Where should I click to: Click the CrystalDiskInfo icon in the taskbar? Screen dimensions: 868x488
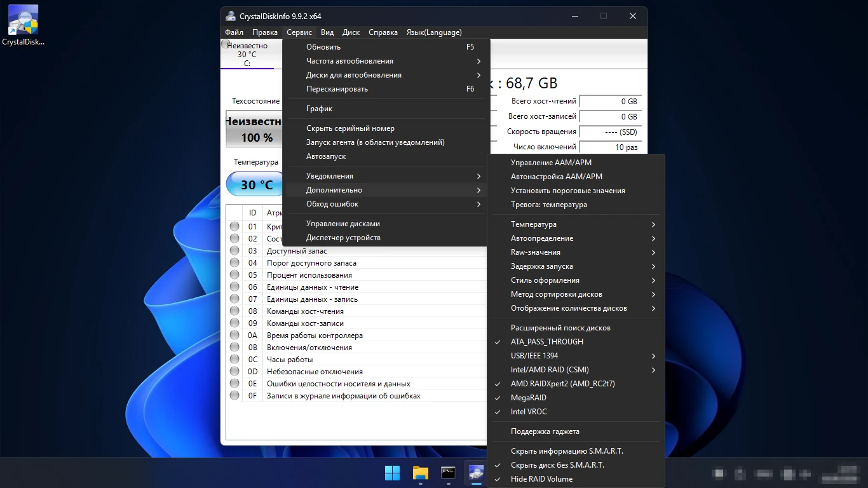tap(476, 473)
